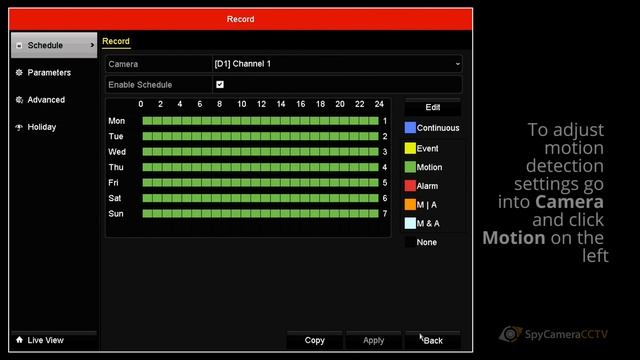
Task: Click the Apply button
Action: 373,340
